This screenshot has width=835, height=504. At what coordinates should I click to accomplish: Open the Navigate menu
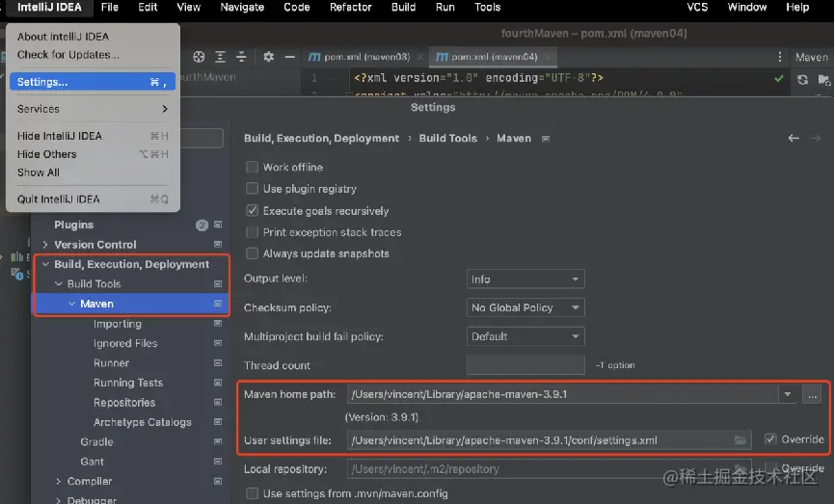[x=242, y=8]
